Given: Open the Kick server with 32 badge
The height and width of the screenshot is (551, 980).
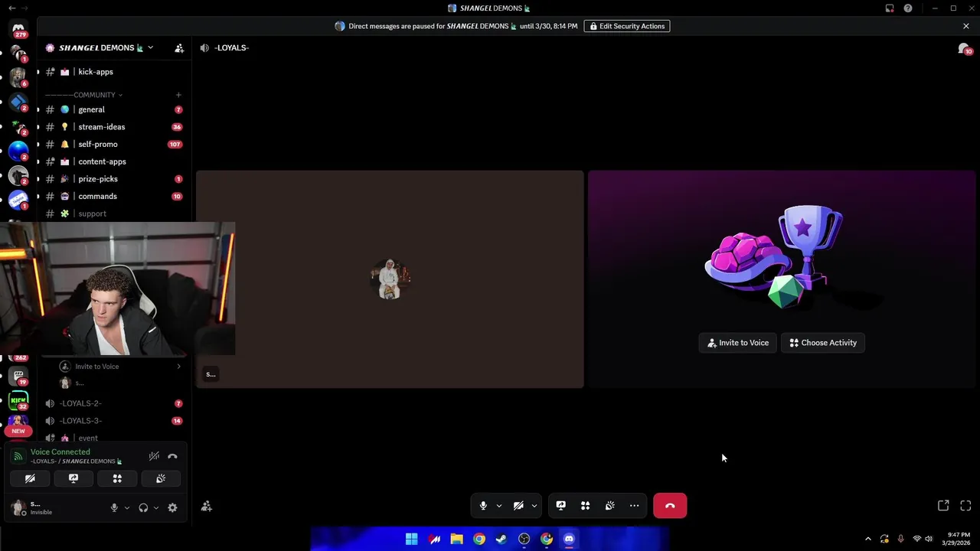Looking at the screenshot, I should (18, 400).
